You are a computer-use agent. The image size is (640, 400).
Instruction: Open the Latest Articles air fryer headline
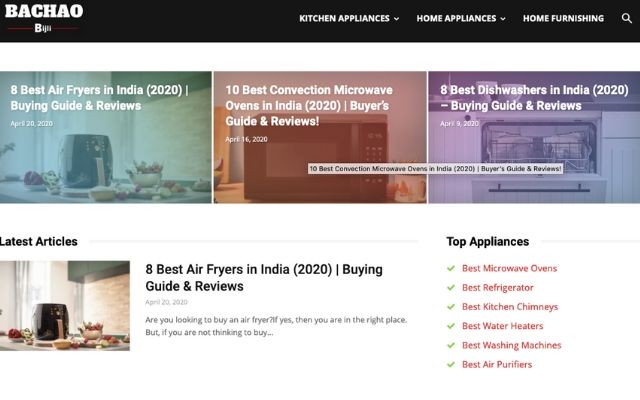[x=264, y=278]
